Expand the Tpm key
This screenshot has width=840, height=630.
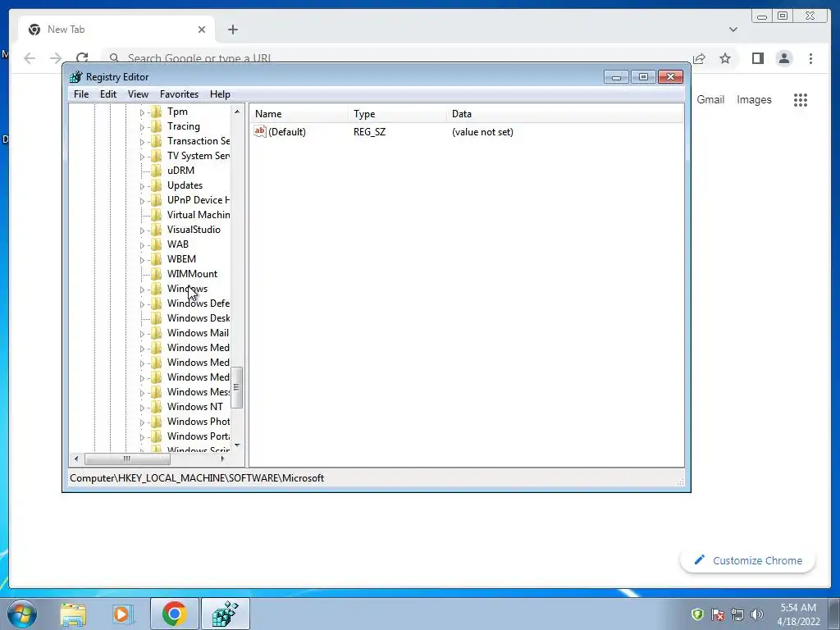[142, 112]
